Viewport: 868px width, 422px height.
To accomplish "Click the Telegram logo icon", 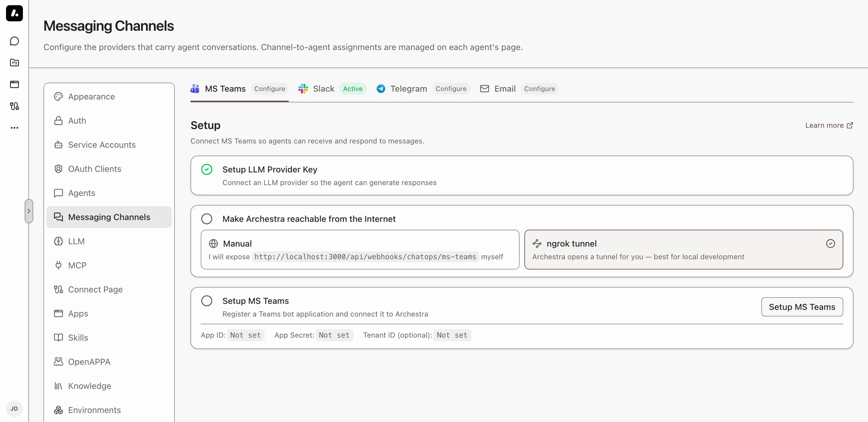I will click(x=381, y=89).
